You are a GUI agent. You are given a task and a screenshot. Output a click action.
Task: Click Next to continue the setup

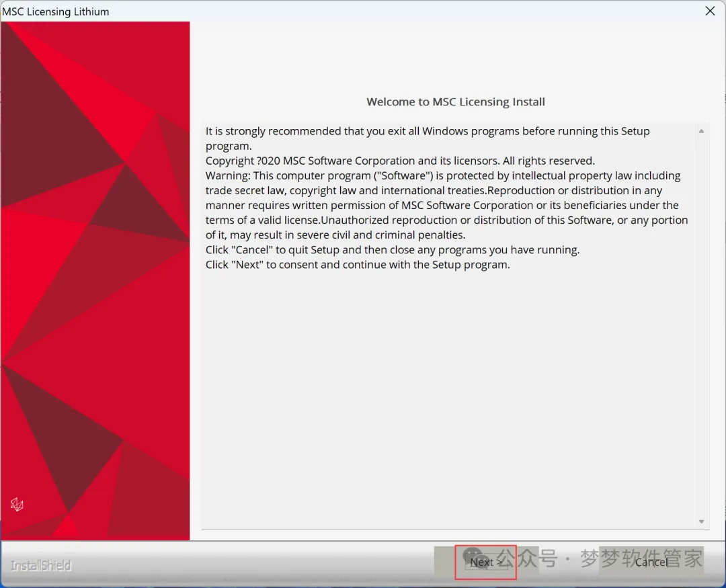coord(486,562)
